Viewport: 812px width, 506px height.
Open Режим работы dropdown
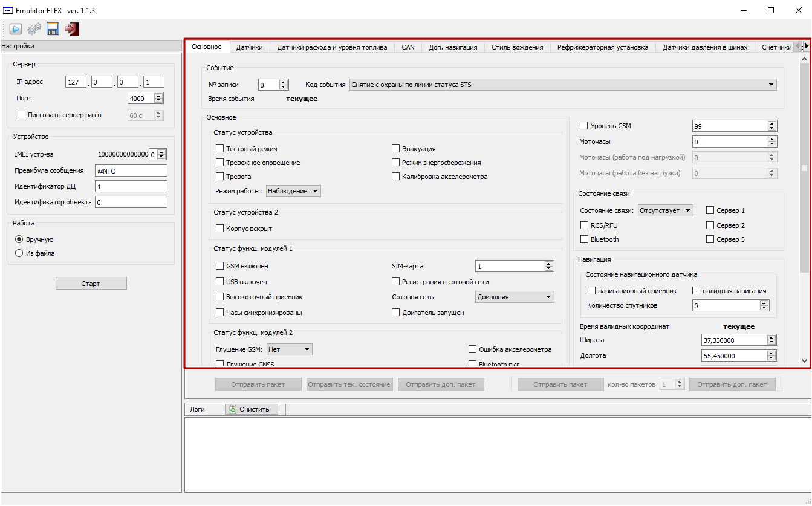coord(294,191)
